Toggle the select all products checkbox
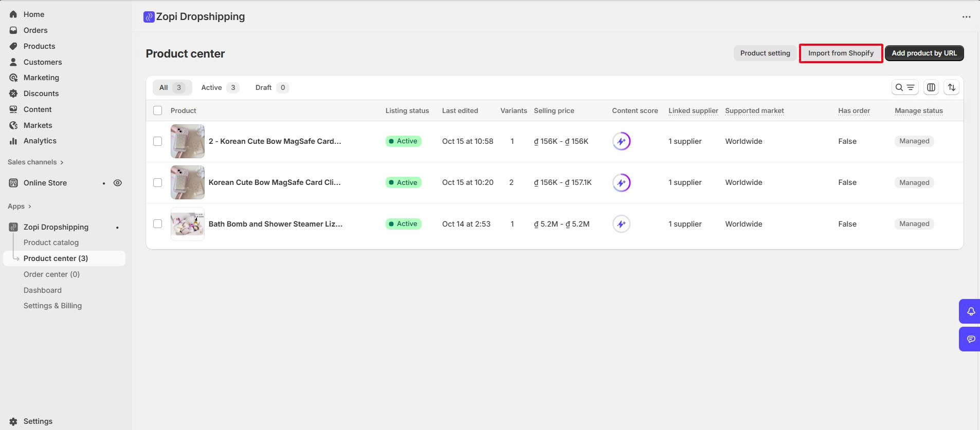 (158, 110)
